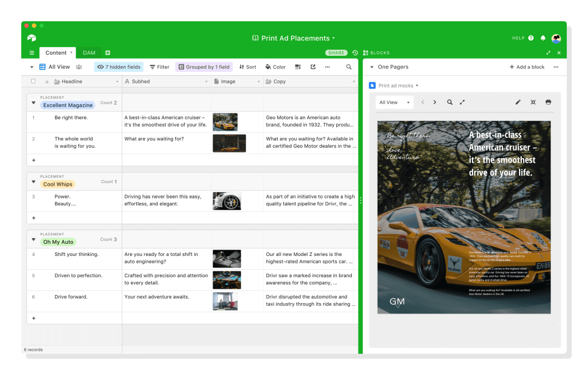Click the share view export icon

[x=313, y=67]
